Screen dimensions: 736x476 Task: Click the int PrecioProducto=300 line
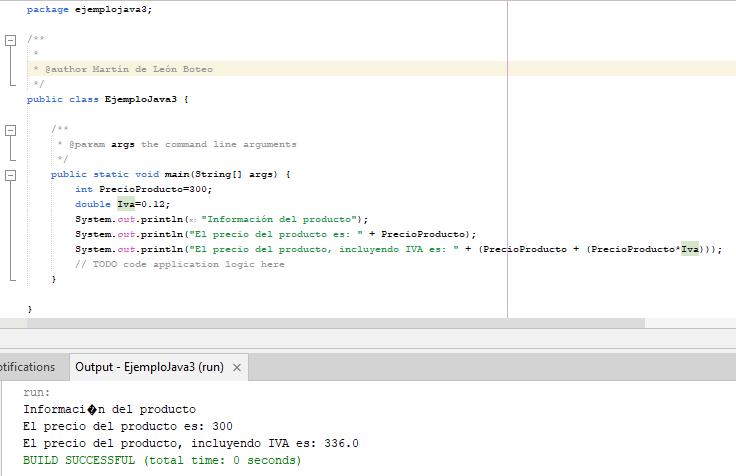[x=144, y=189]
